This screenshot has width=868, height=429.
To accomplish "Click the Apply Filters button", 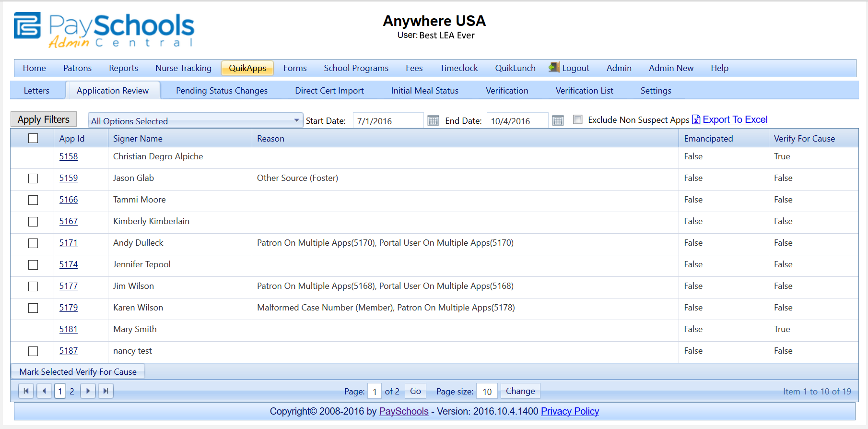I will (x=44, y=119).
